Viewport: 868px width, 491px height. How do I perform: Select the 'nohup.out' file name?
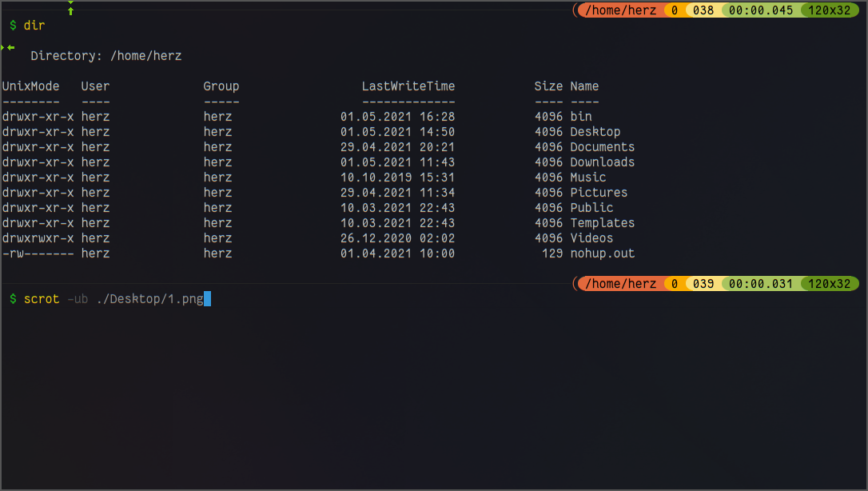click(x=603, y=253)
